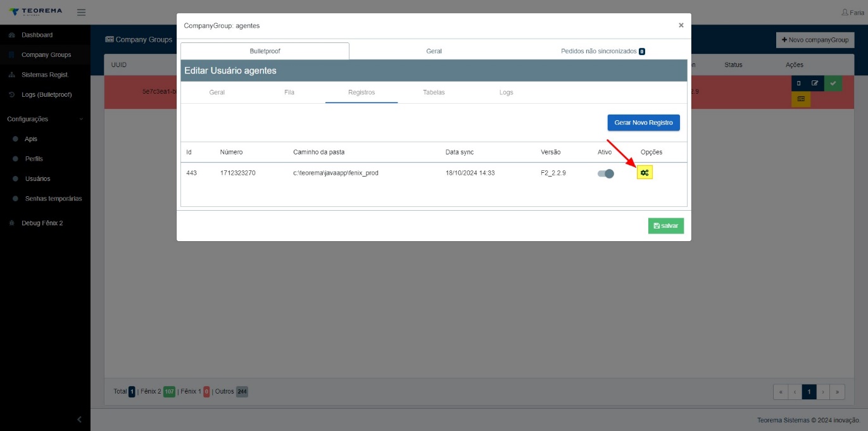Click the Versão column header
The image size is (868, 431).
[x=550, y=153]
